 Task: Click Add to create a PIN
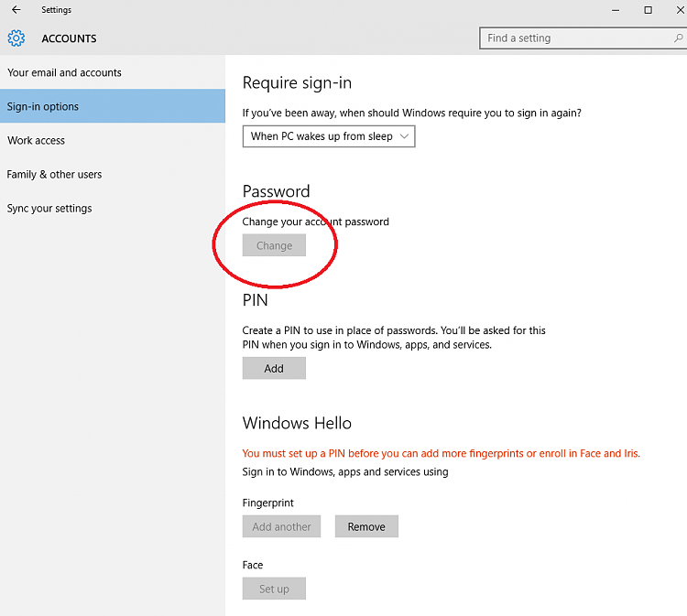(274, 369)
